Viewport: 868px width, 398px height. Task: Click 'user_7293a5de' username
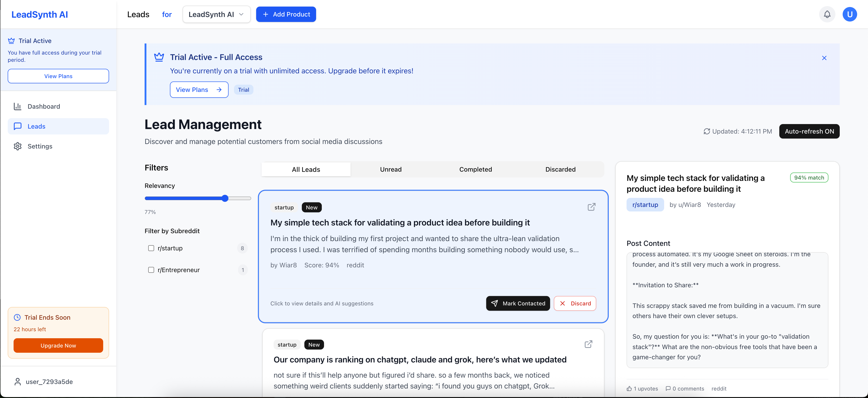click(x=49, y=381)
